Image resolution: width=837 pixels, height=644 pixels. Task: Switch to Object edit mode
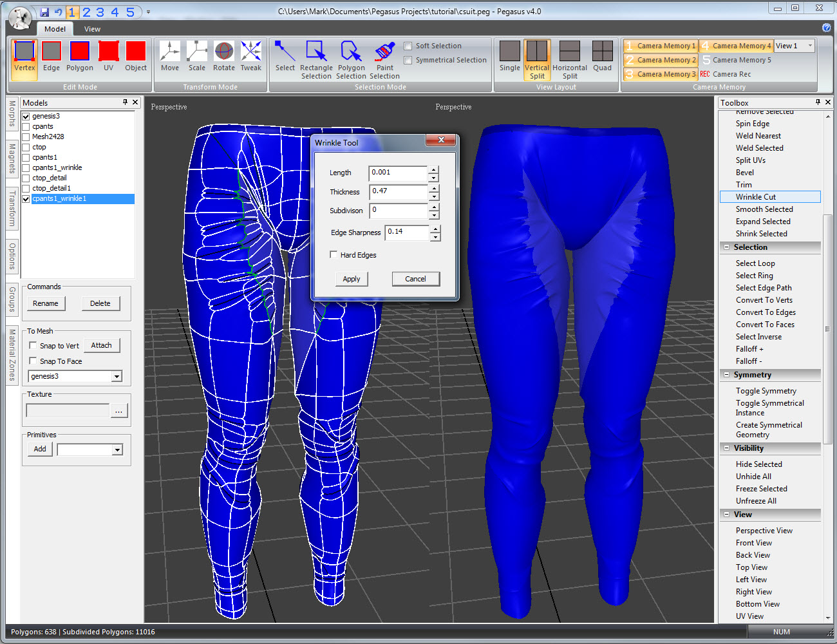click(x=136, y=56)
